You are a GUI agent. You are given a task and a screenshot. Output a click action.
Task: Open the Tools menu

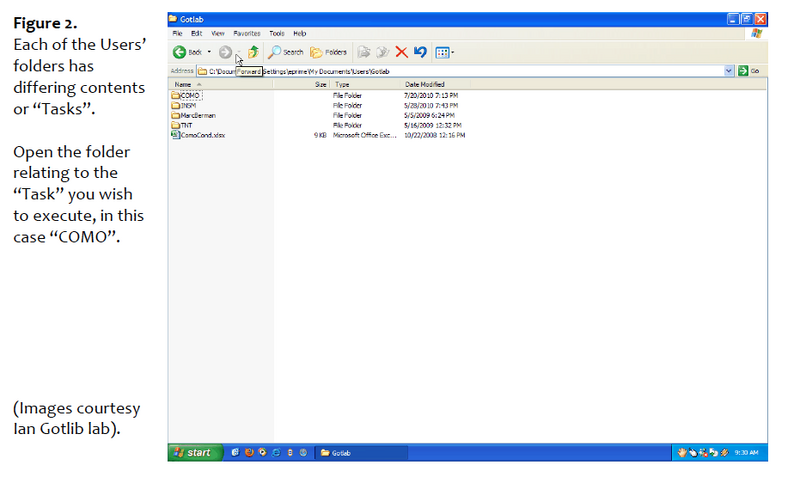(277, 34)
